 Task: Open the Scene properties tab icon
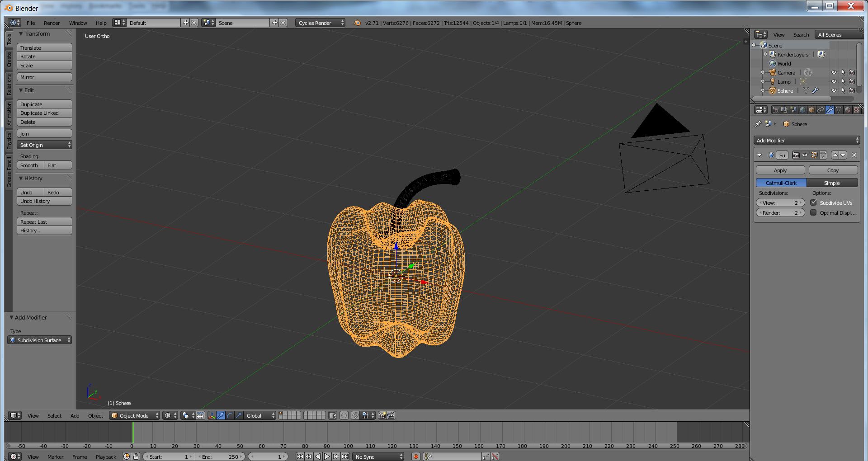793,110
